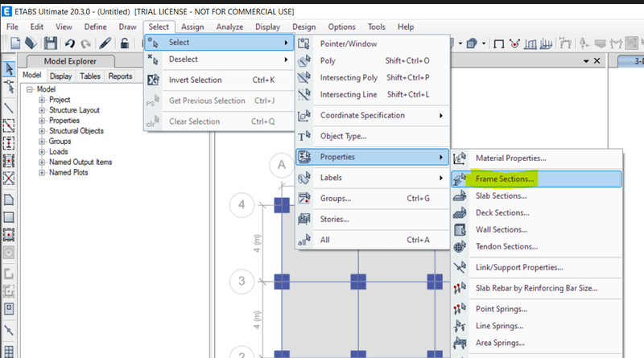644x358 pixels.
Task: Open the Help menu
Action: click(x=406, y=27)
